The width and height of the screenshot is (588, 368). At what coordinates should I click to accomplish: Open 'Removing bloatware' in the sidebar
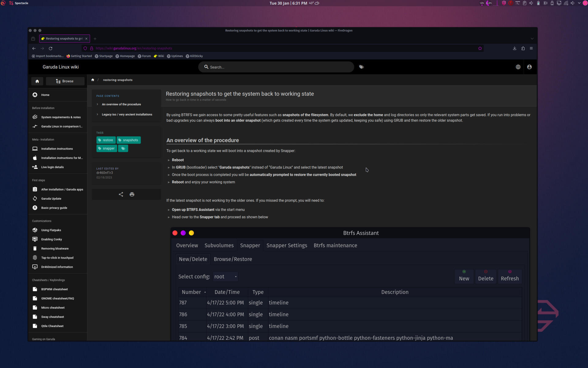[57, 249]
